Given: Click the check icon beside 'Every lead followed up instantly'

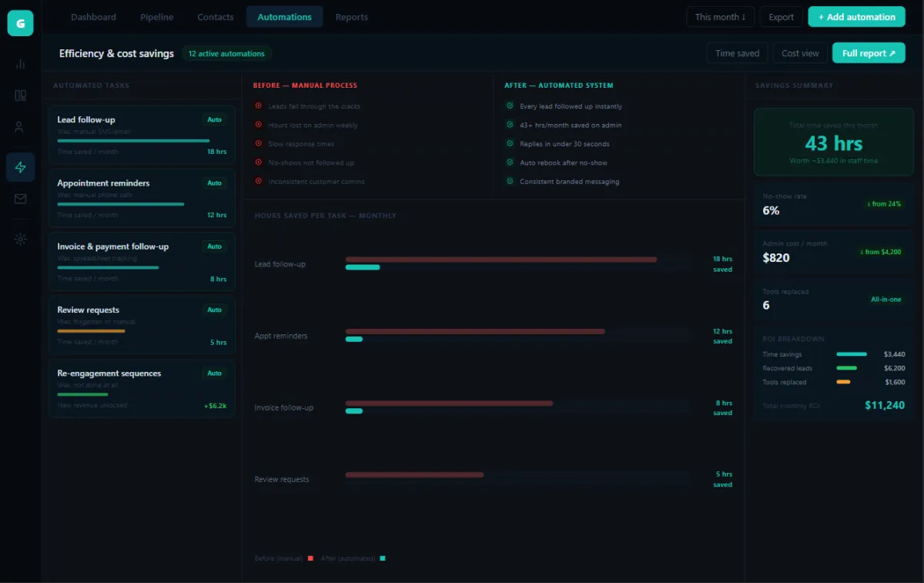Looking at the screenshot, I should [x=509, y=106].
